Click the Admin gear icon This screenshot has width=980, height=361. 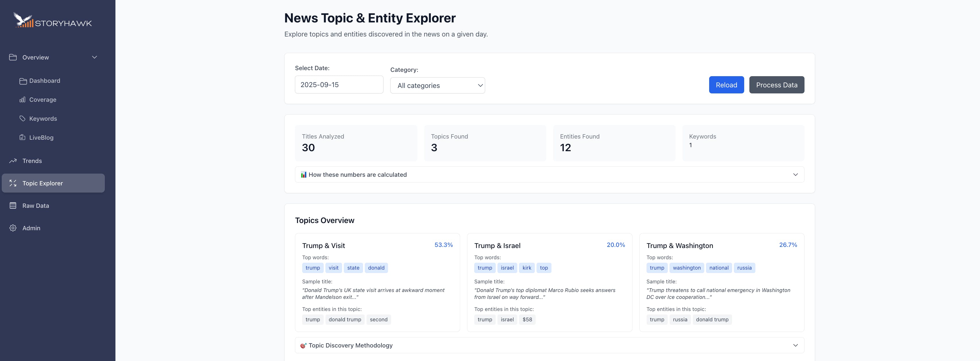13,228
